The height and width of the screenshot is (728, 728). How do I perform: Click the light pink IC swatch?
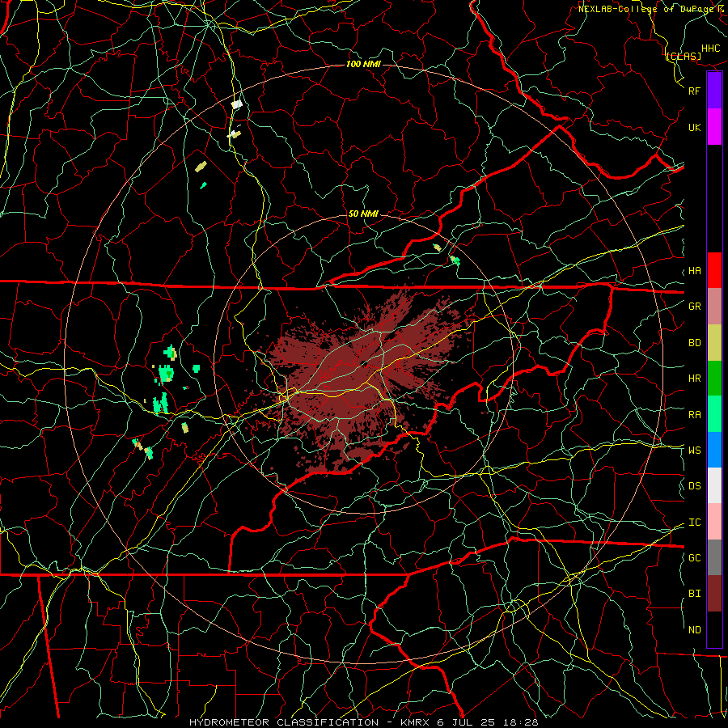pyautogui.click(x=714, y=522)
